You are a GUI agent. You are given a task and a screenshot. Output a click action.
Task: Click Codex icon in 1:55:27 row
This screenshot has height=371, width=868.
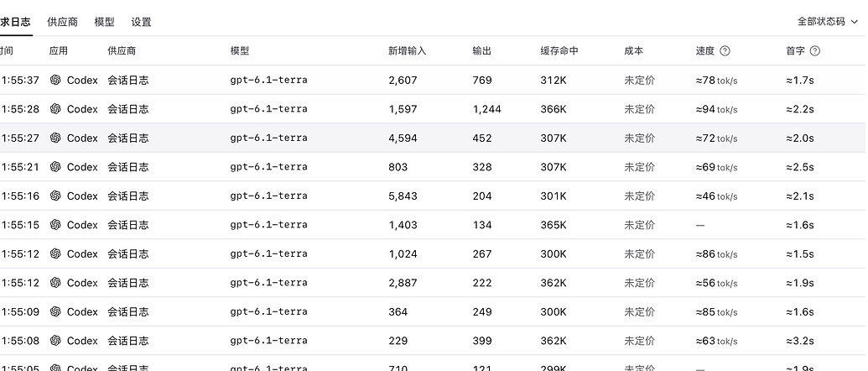[55, 138]
